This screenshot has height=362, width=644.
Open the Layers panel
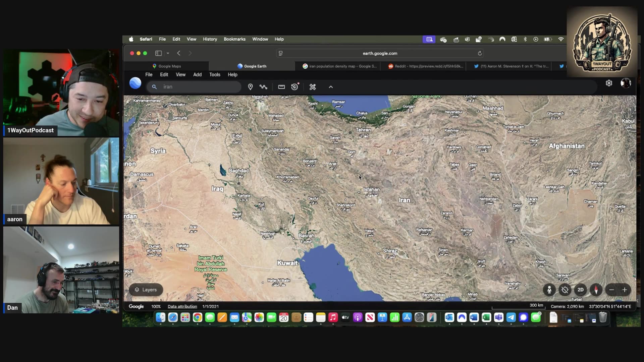pos(146,290)
